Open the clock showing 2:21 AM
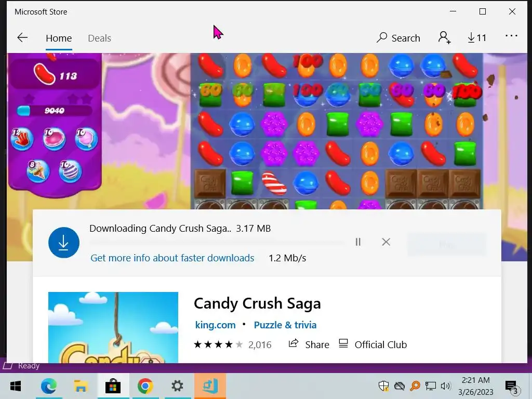Screen dimensions: 532x399 476,386
